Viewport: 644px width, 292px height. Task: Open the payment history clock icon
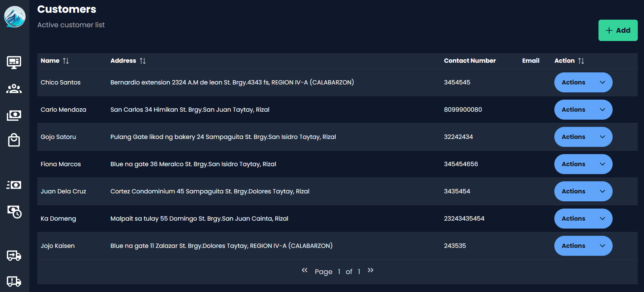coord(14,212)
